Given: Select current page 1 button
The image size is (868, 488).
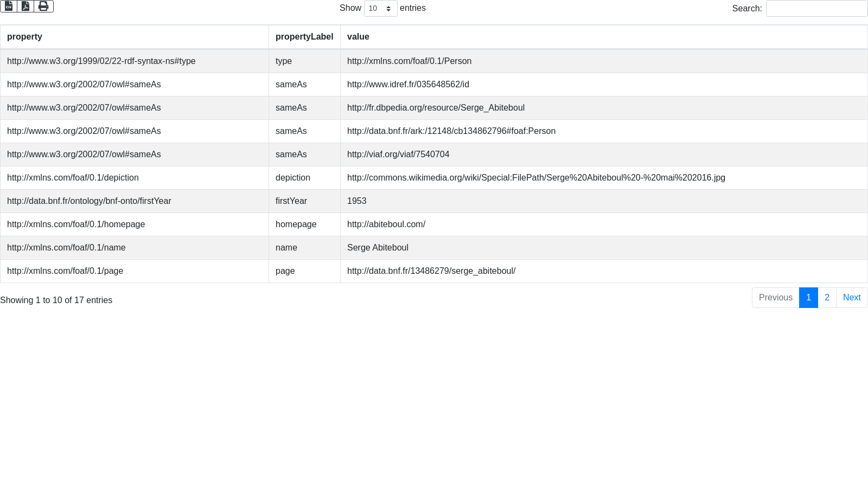Looking at the screenshot, I should pos(808,298).
